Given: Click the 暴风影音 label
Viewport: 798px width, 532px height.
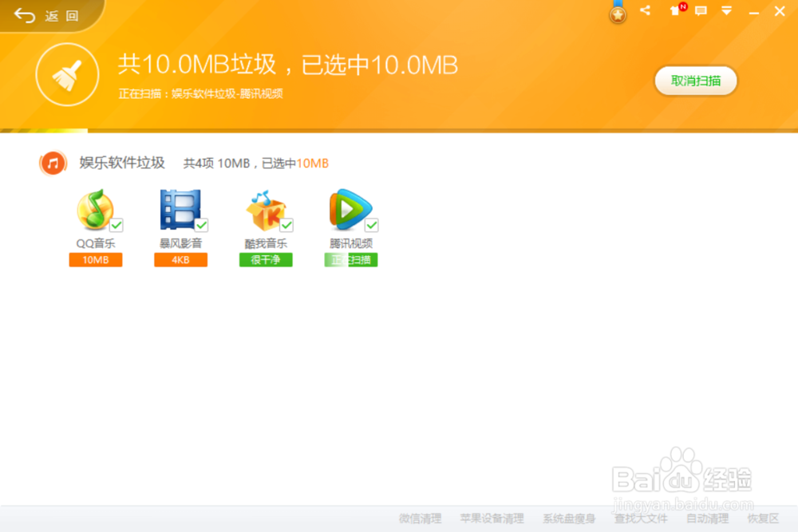Looking at the screenshot, I should coord(180,243).
